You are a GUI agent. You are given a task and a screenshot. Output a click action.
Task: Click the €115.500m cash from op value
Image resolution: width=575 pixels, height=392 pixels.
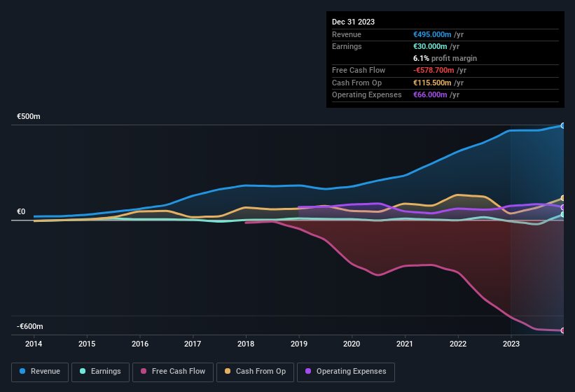432,83
